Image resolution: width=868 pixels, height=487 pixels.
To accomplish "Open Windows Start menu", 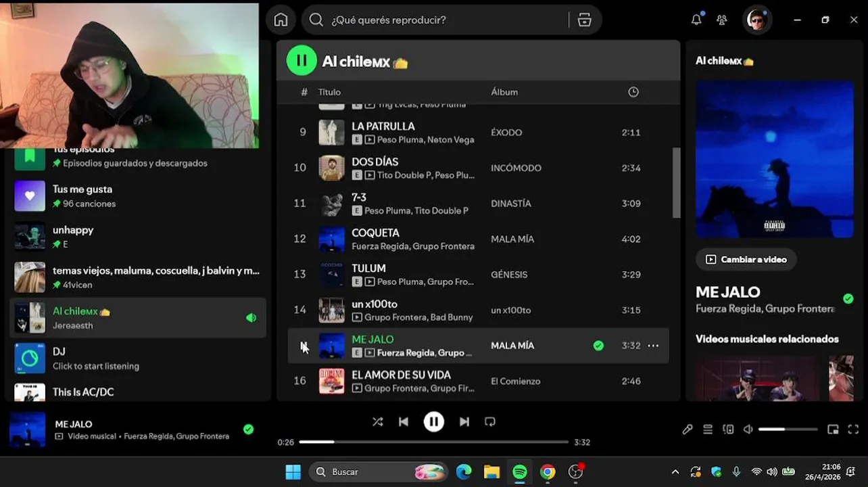I will click(293, 472).
